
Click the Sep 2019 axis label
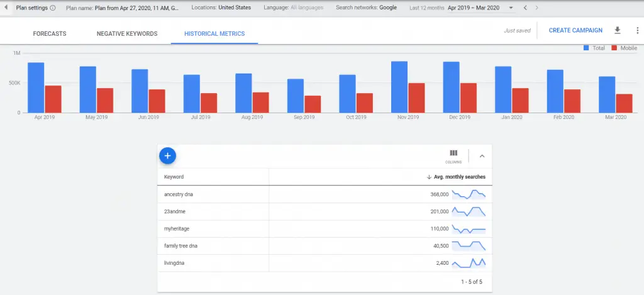pyautogui.click(x=304, y=118)
